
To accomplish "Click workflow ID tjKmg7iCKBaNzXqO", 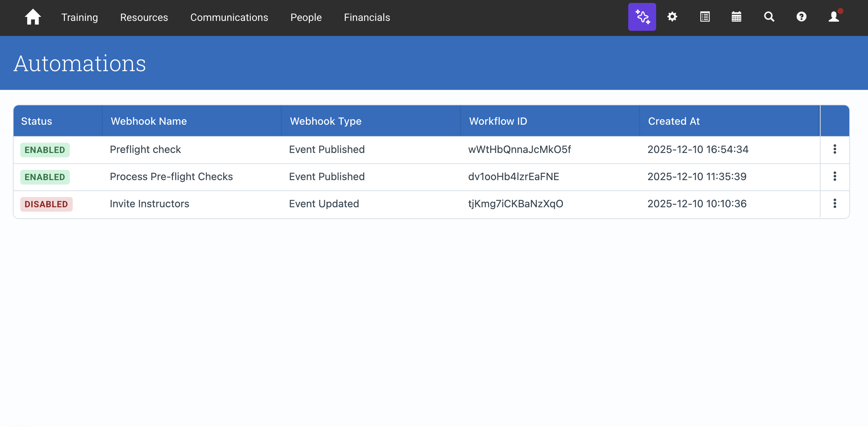I will tap(516, 204).
